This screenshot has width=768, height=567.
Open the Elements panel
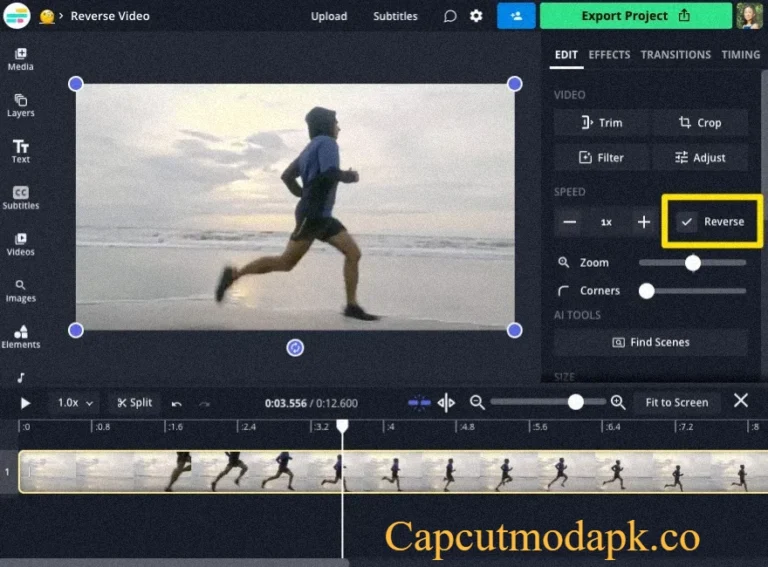pyautogui.click(x=20, y=337)
